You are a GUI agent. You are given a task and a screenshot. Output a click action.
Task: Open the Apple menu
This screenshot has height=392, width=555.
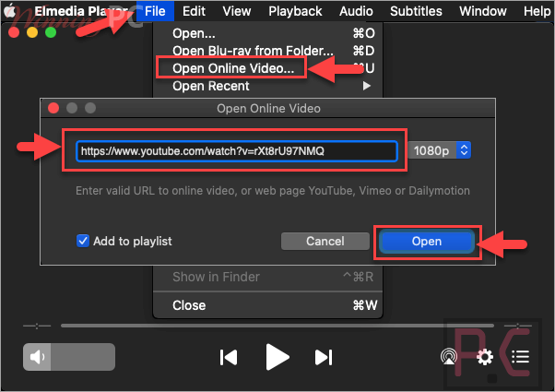[10, 11]
